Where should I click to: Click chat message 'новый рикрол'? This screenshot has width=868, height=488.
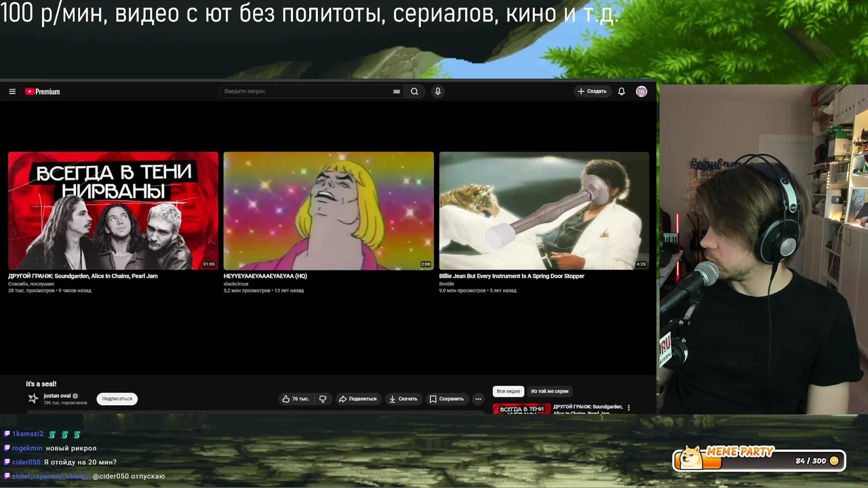tap(71, 448)
